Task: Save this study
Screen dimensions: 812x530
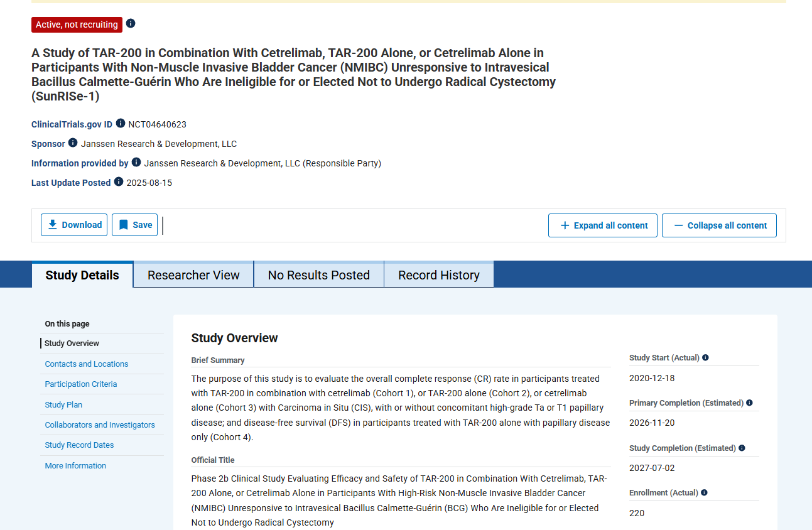Action: pos(134,225)
